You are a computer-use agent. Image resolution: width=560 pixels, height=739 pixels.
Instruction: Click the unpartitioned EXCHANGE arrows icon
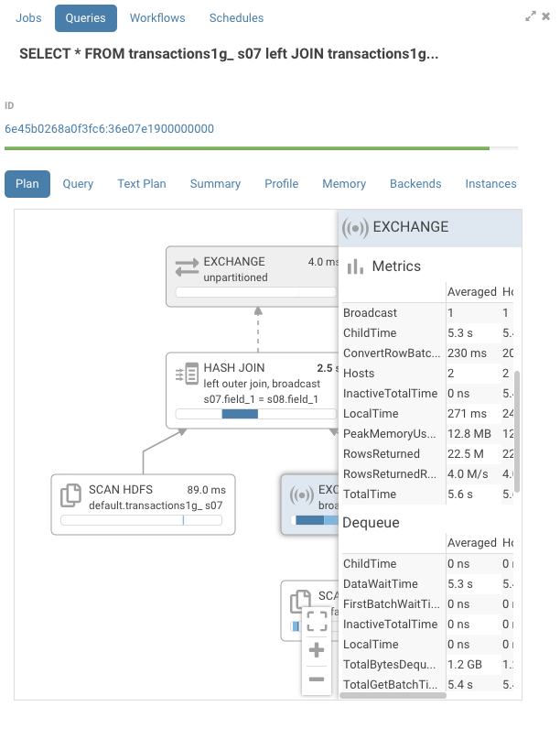click(x=187, y=267)
